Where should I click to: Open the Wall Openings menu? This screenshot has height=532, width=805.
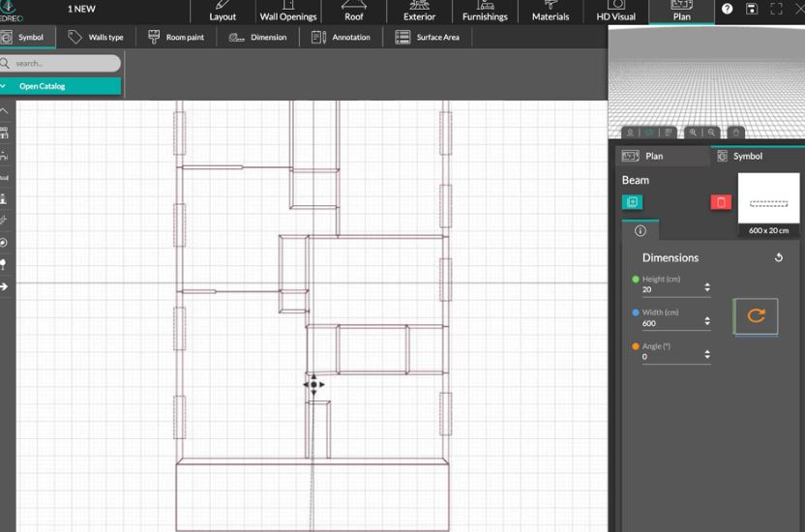pyautogui.click(x=288, y=12)
